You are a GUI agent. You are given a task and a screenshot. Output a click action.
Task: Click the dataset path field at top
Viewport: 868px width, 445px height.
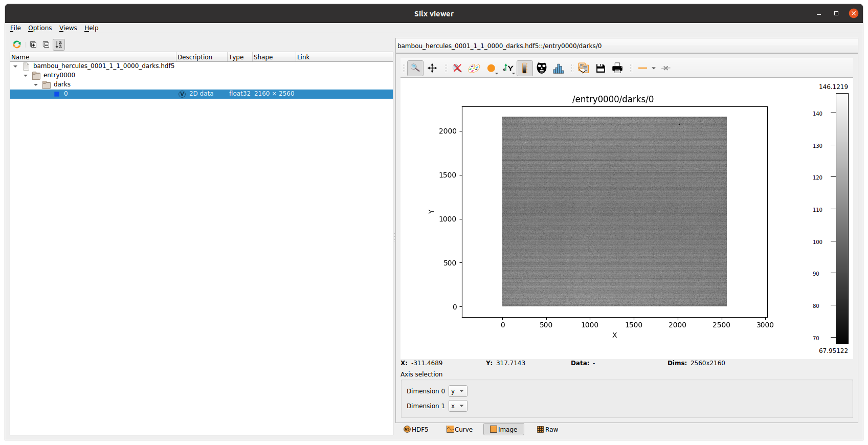click(627, 46)
